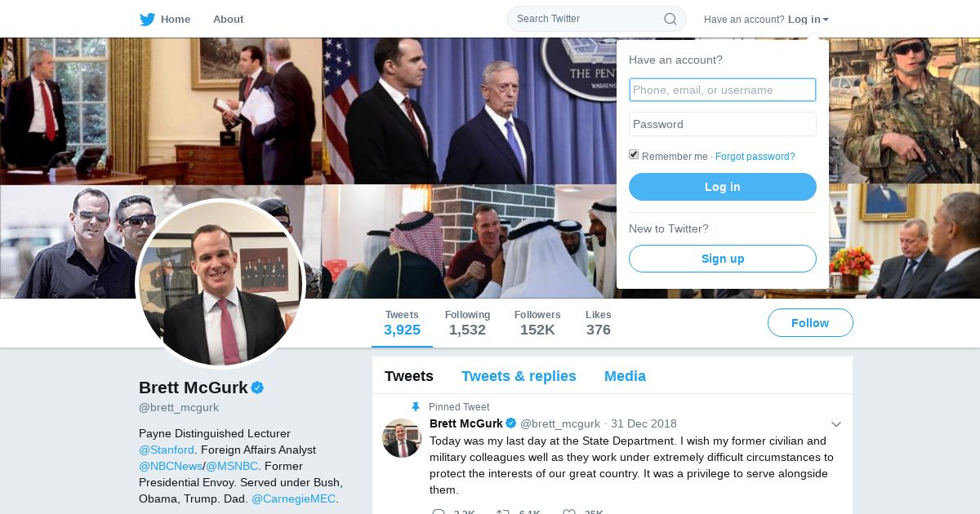This screenshot has height=514, width=980.
Task: Toggle the Remember me checkbox
Action: tap(634, 155)
